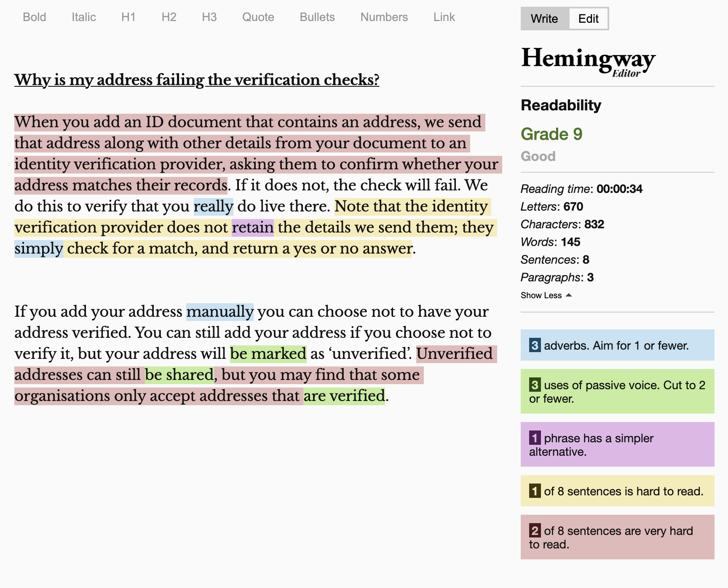This screenshot has height=588, width=728.
Task: Click the Show Less arrow icon
Action: point(569,295)
